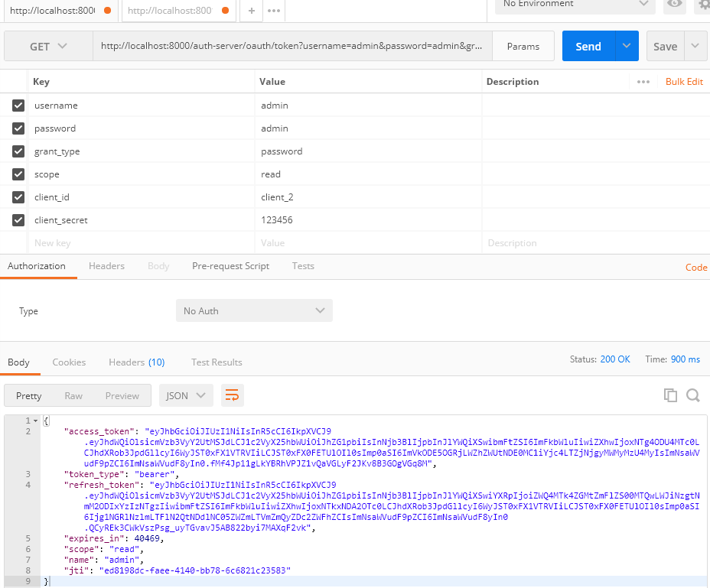This screenshot has height=588, width=710.
Task: Search inside the response body
Action: (693, 395)
